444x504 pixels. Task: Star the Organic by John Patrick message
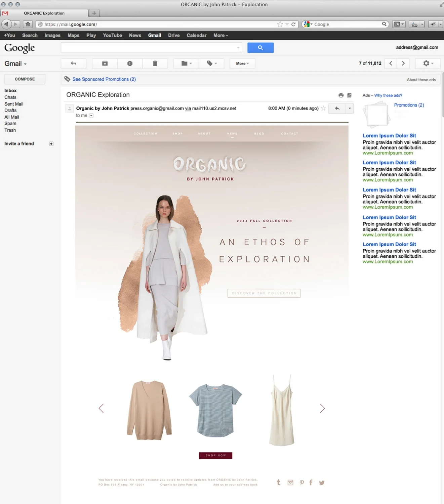coord(323,108)
